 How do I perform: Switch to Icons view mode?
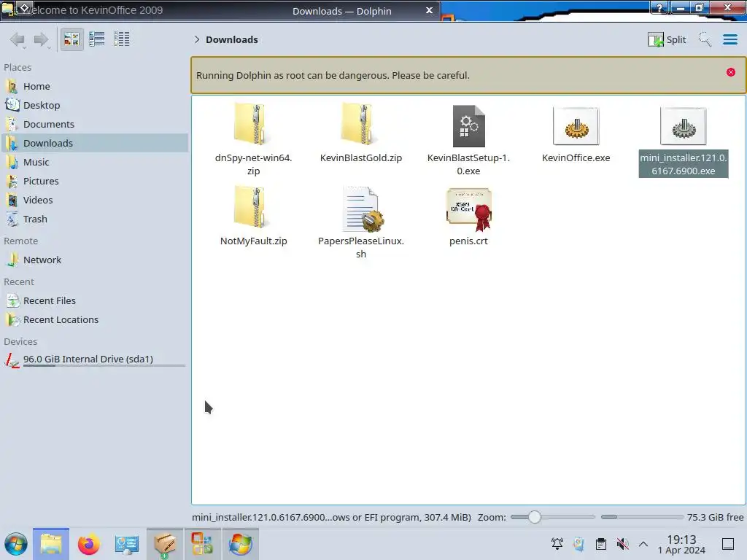tap(71, 39)
